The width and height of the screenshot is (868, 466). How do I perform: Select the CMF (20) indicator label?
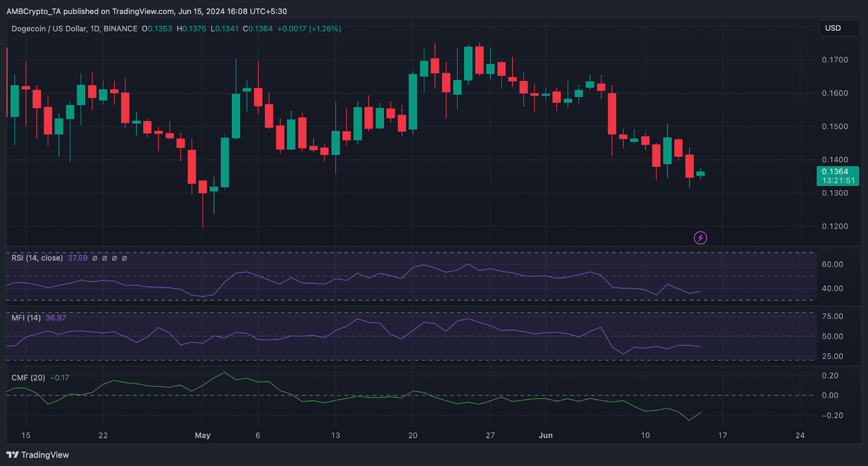click(x=28, y=378)
